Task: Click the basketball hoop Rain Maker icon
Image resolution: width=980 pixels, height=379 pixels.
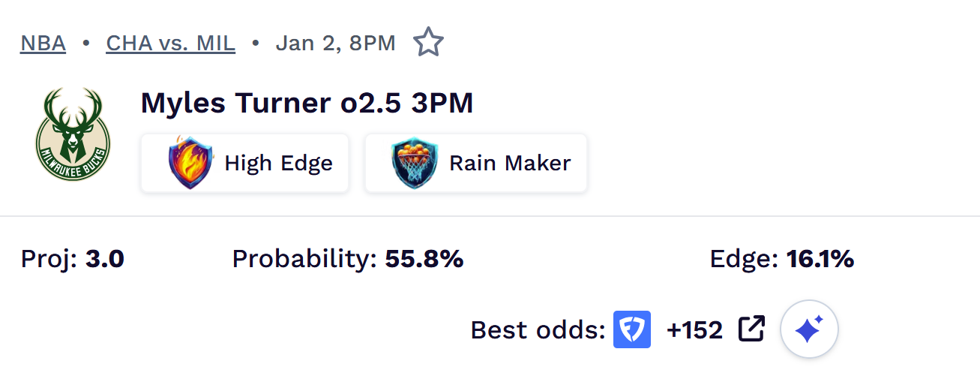Action: [414, 163]
